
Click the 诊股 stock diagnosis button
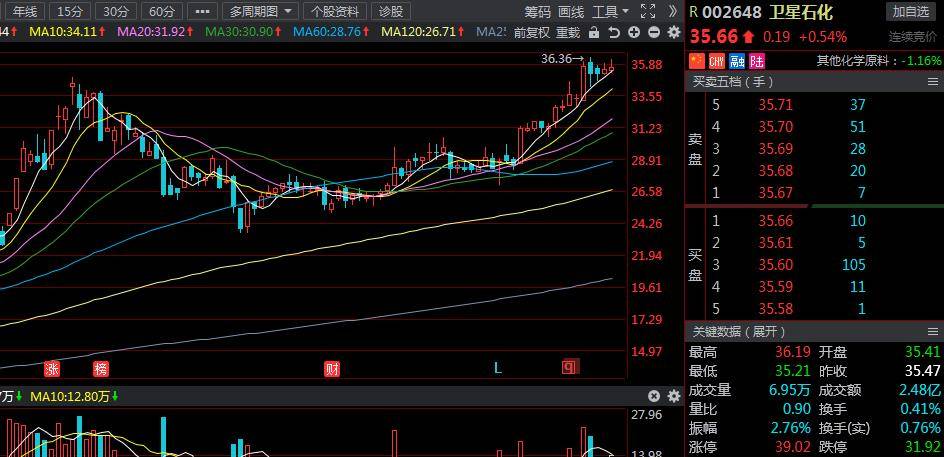(x=391, y=12)
